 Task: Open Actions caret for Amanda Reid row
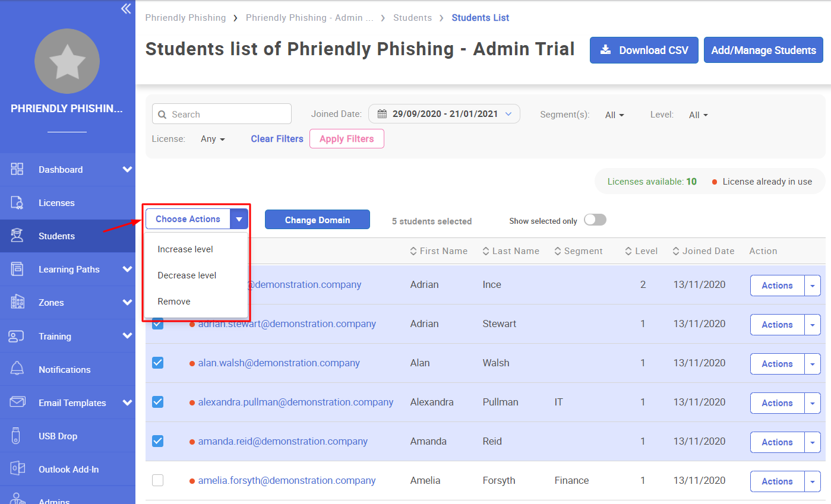813,442
